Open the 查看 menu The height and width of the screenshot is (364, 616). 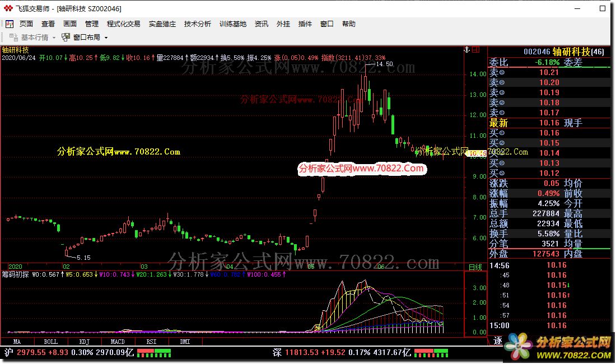point(48,24)
